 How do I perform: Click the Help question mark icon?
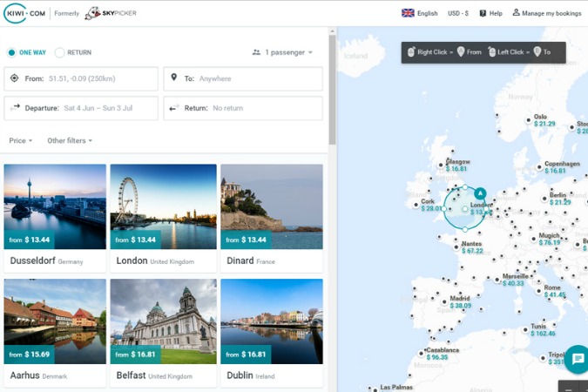point(483,13)
